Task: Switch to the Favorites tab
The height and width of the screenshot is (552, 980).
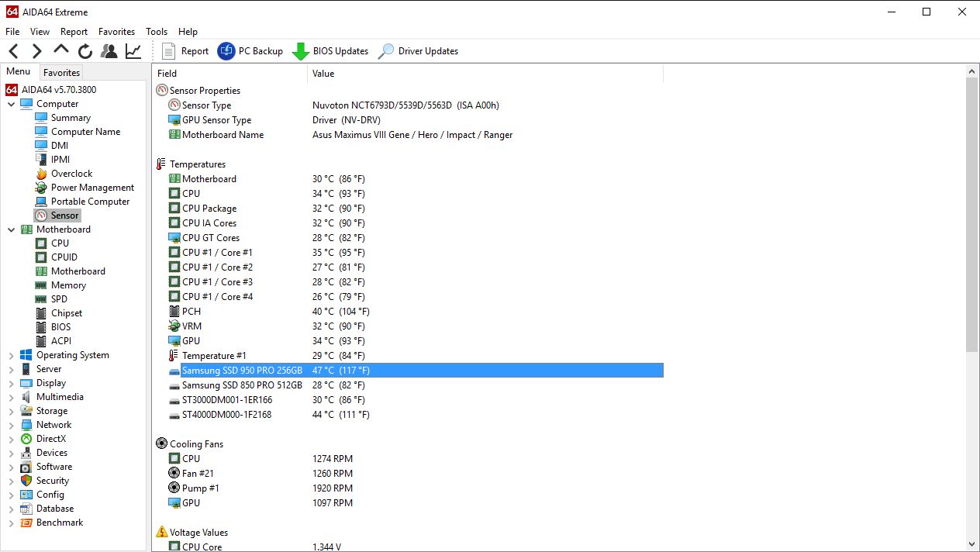Action: coord(61,73)
